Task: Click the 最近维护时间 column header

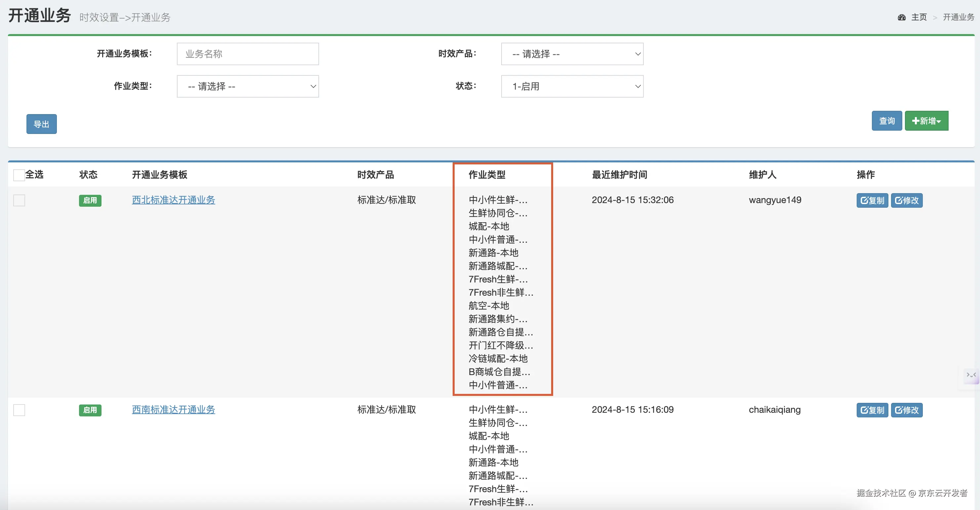Action: 619,175
